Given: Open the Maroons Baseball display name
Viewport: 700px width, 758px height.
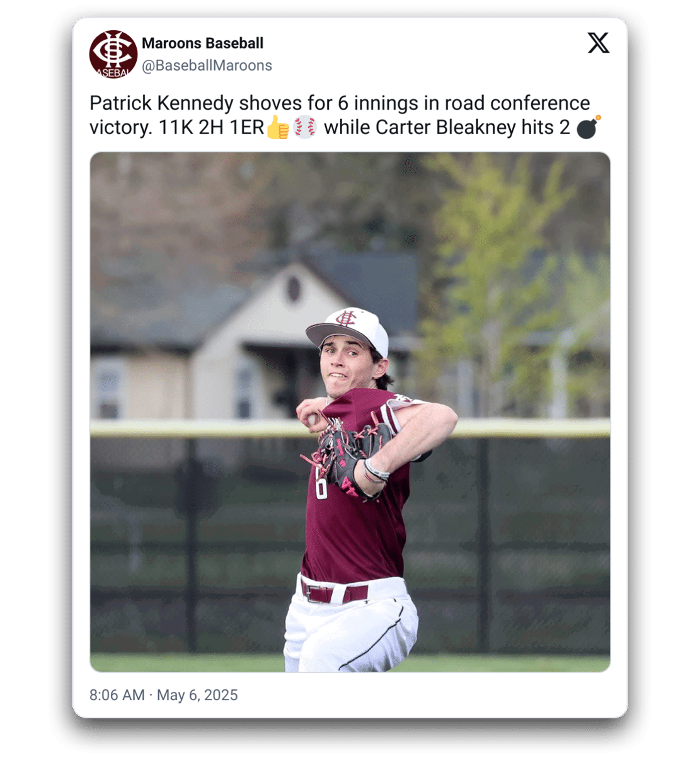Looking at the screenshot, I should coord(202,43).
